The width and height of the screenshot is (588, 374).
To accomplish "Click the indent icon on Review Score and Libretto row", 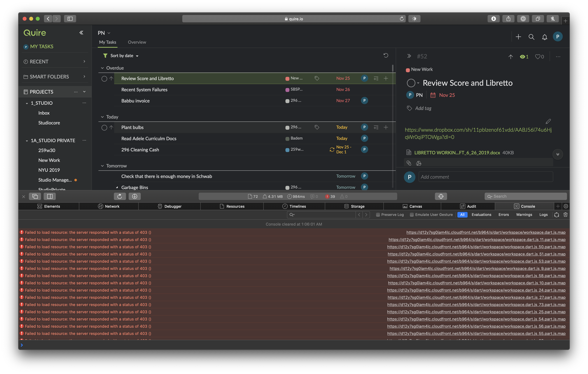I will [376, 78].
